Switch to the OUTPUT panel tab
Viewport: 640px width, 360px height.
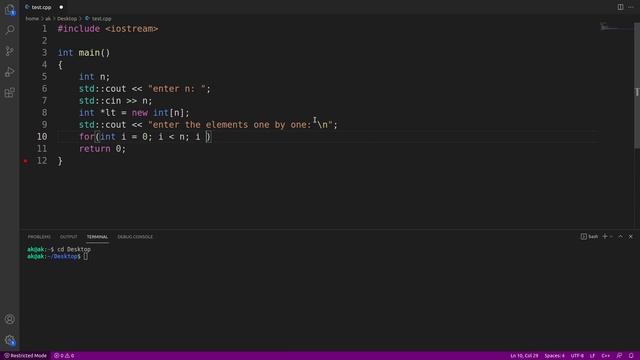click(69, 237)
